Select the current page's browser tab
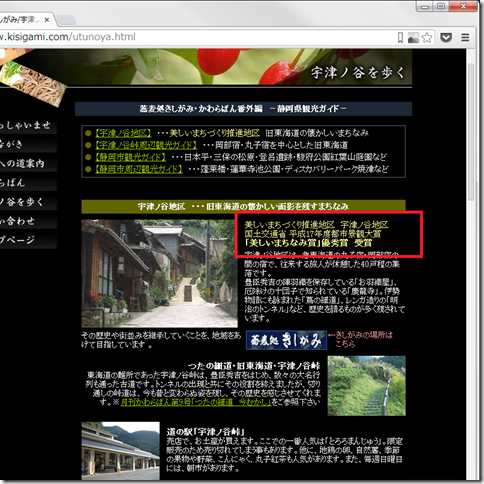 pyautogui.click(x=26, y=20)
